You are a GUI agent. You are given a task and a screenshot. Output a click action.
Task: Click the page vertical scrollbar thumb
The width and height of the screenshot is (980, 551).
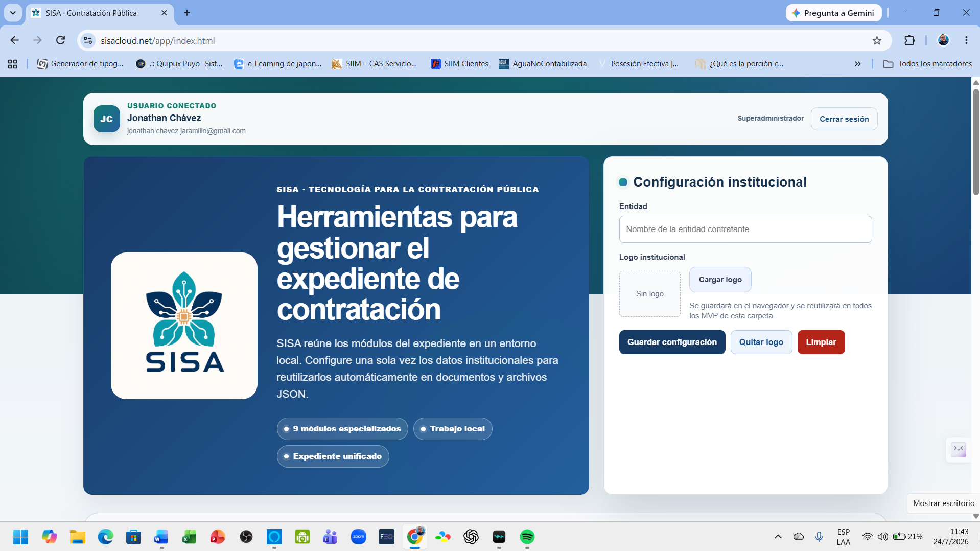pos(975,142)
